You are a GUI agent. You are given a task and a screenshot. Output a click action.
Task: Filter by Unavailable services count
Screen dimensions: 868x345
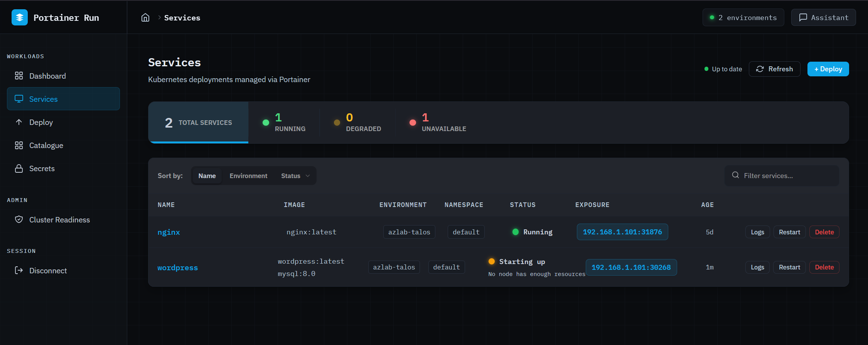pos(438,123)
